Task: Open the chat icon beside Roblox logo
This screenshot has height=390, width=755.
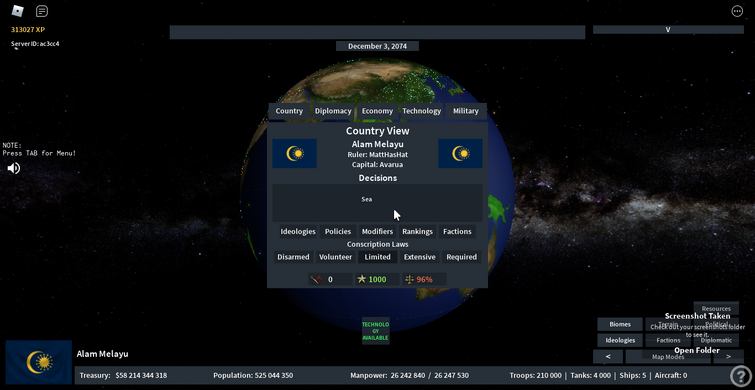Action: pyautogui.click(x=42, y=11)
